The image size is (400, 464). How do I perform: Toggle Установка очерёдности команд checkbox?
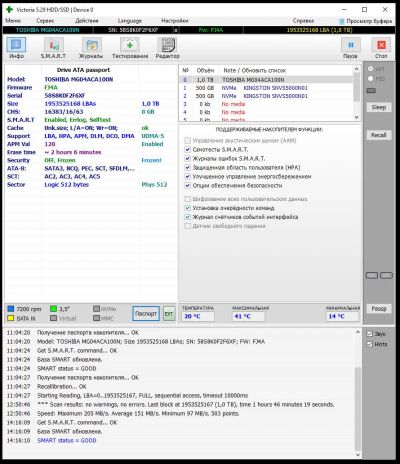[188, 208]
